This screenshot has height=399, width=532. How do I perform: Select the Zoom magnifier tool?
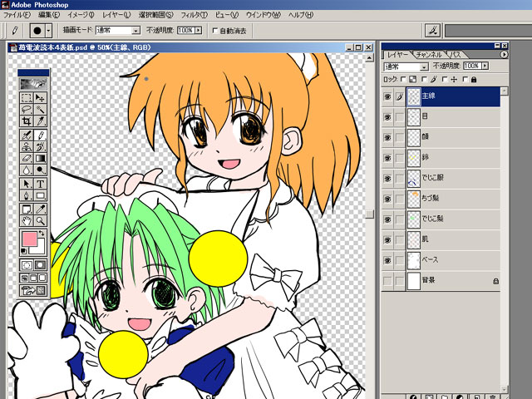click(x=41, y=221)
